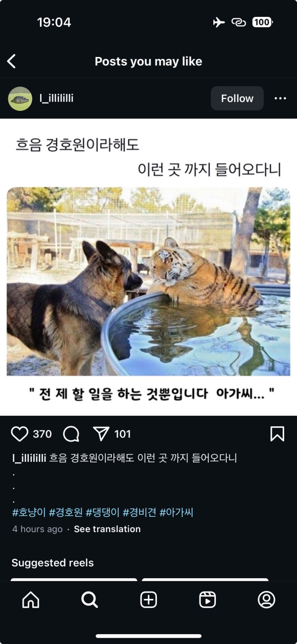Open l_illililli profile avatar
This screenshot has height=644, width=297.
point(20,99)
